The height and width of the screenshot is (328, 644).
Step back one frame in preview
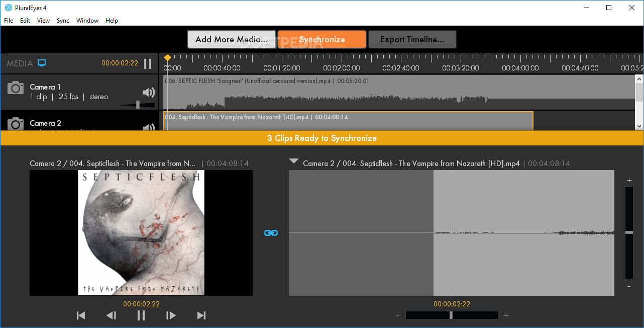[111, 315]
